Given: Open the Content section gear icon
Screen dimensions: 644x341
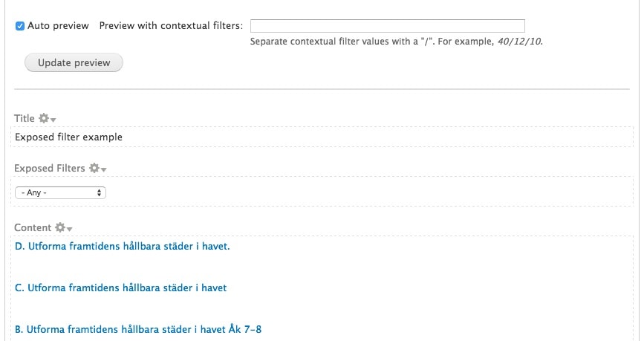Looking at the screenshot, I should pyautogui.click(x=60, y=227).
